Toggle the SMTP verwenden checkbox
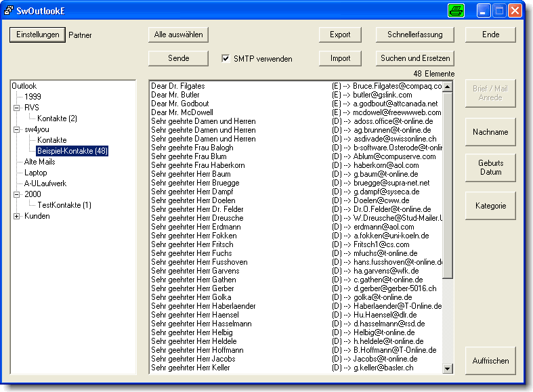This screenshot has width=533, height=392. pyautogui.click(x=226, y=59)
